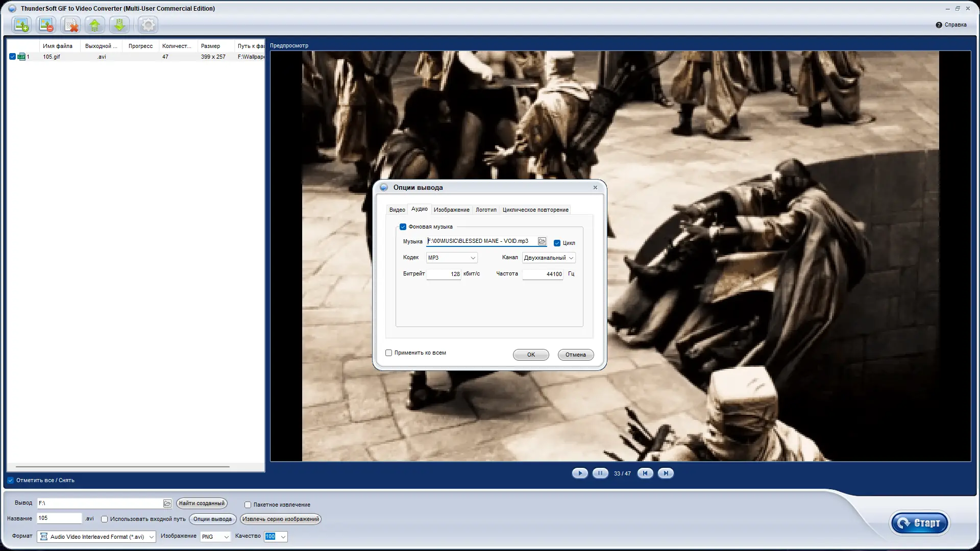Open the Кодек dropdown showing MP3

tap(451, 258)
